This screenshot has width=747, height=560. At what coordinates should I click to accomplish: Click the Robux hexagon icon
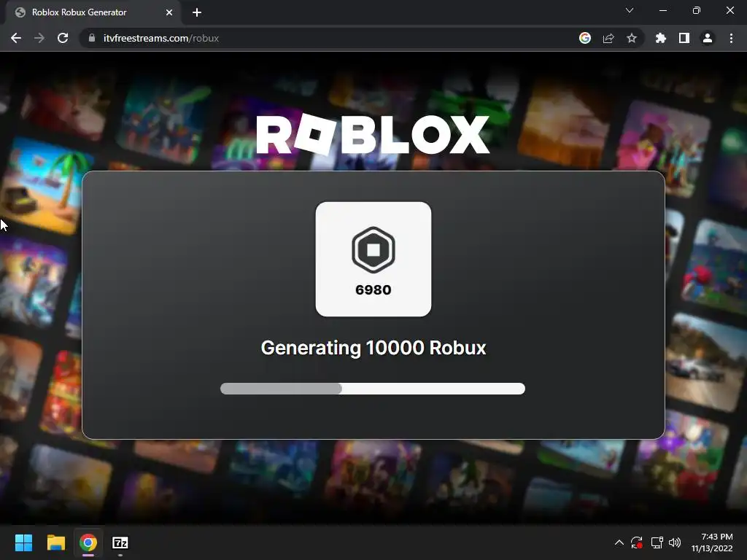coord(373,249)
